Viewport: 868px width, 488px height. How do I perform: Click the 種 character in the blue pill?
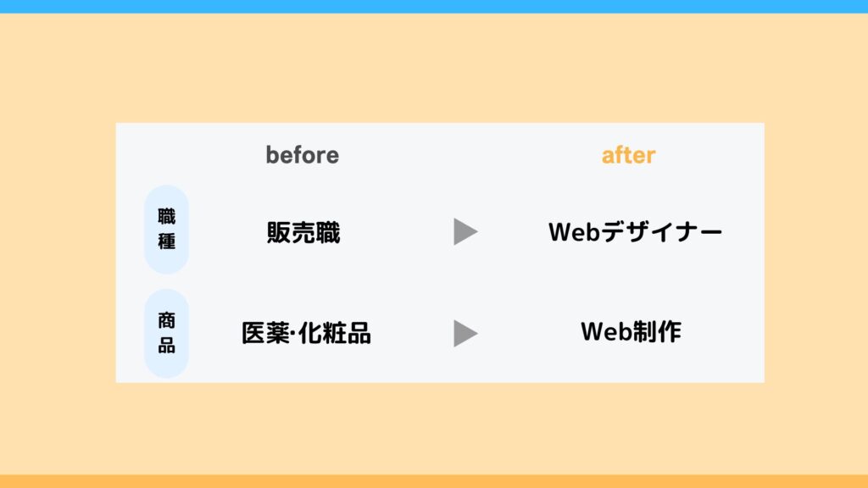tap(167, 241)
